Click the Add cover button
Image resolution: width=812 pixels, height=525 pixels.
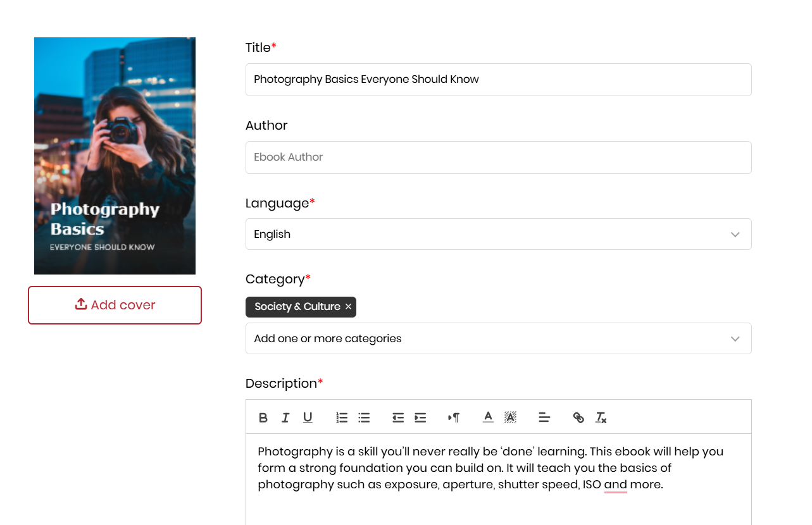coord(115,305)
